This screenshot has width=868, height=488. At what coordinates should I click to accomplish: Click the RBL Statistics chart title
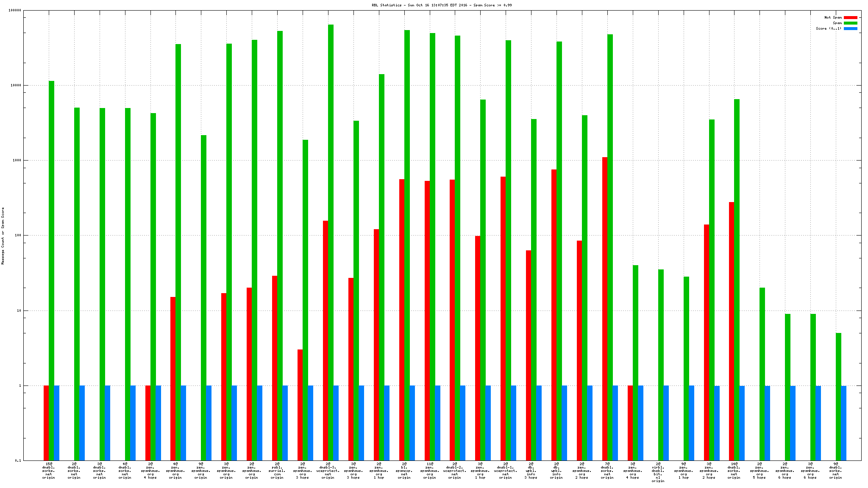441,5
